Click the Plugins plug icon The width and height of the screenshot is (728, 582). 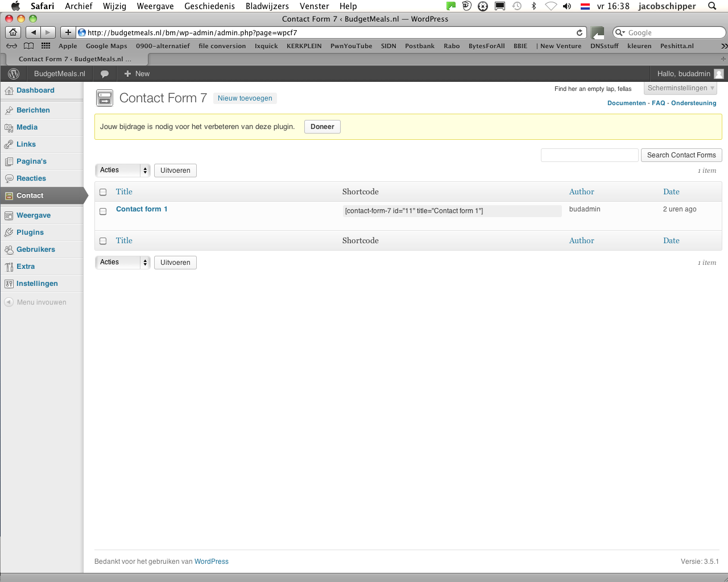(x=9, y=232)
